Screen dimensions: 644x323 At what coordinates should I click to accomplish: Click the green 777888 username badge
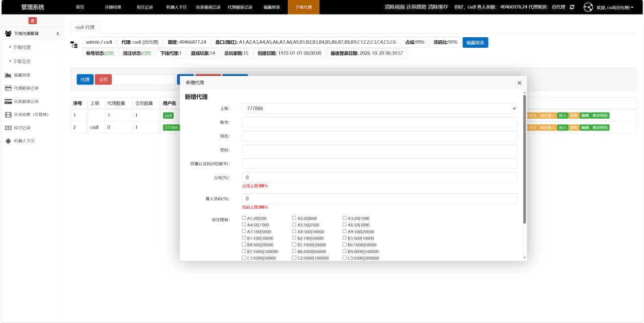pyautogui.click(x=171, y=127)
